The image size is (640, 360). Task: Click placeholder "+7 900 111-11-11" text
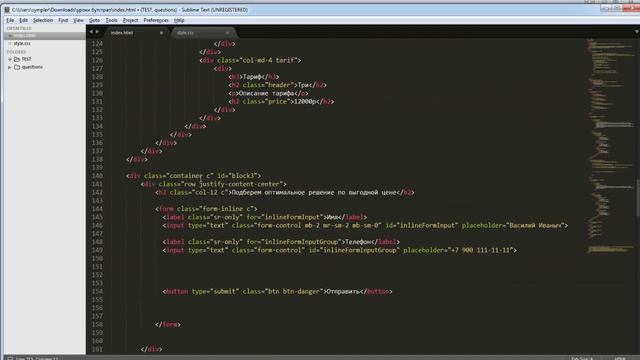[x=481, y=250]
